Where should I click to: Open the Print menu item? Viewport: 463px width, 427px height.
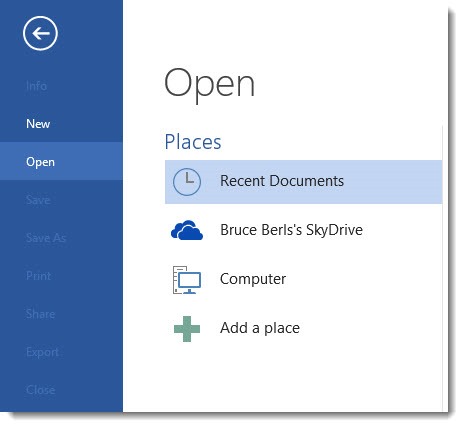click(61, 276)
